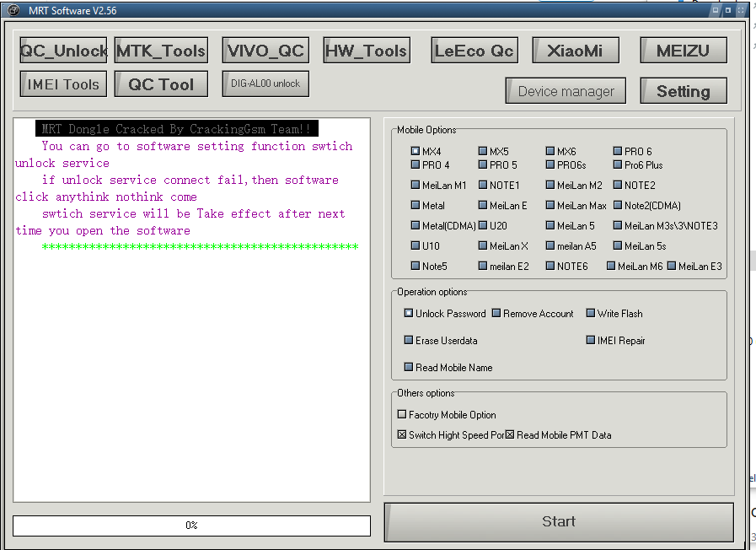This screenshot has width=756, height=550.
Task: Choose MeiLan M2 model
Action: tap(574, 186)
